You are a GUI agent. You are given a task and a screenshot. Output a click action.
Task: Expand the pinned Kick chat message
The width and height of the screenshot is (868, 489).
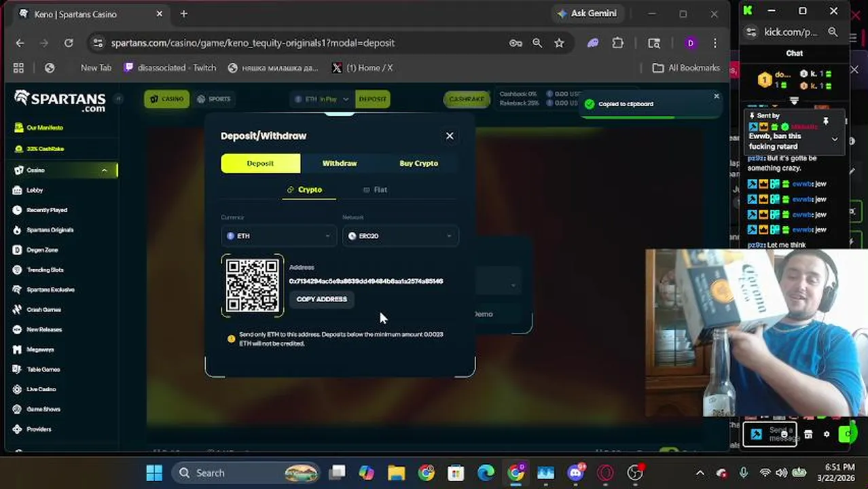coord(835,139)
